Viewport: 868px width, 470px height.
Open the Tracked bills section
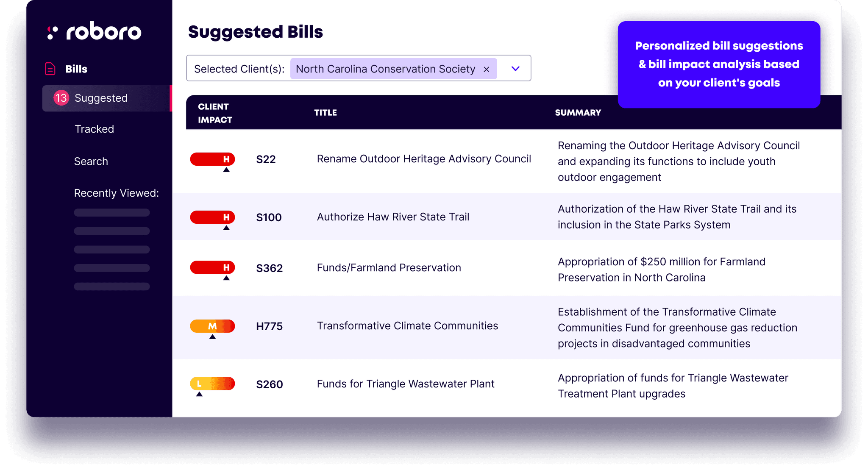coord(94,129)
